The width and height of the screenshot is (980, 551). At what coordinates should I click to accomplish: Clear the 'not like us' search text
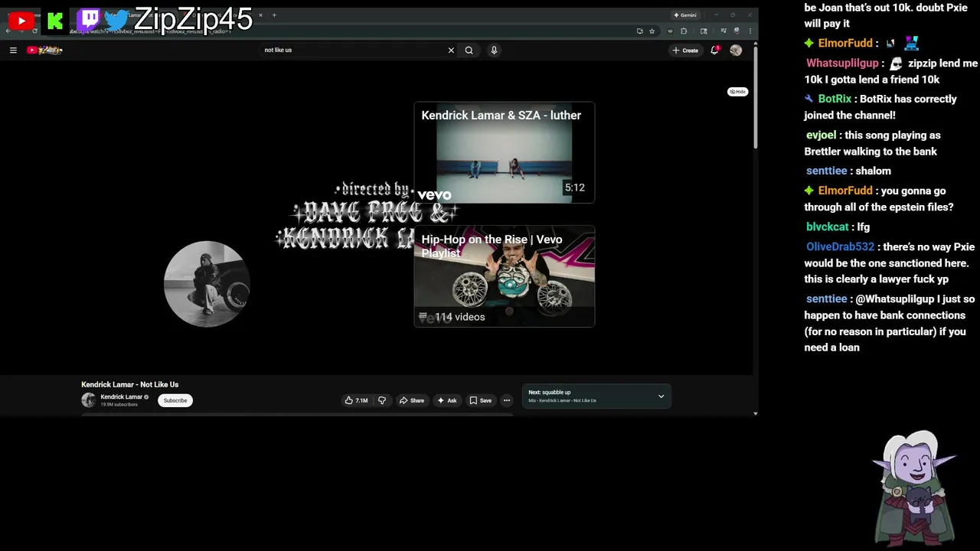tap(451, 50)
